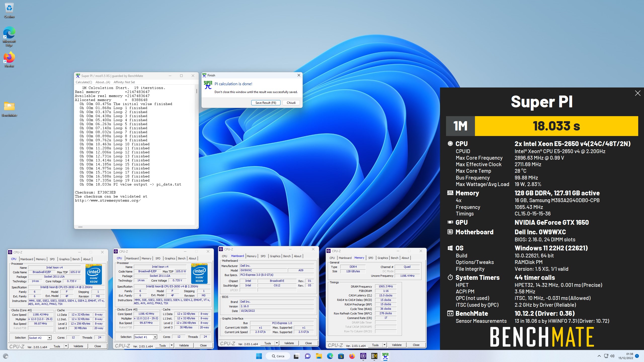Click the Intel Xeon logo in Socket #1 CPU-Z
The image size is (644, 362).
click(199, 274)
